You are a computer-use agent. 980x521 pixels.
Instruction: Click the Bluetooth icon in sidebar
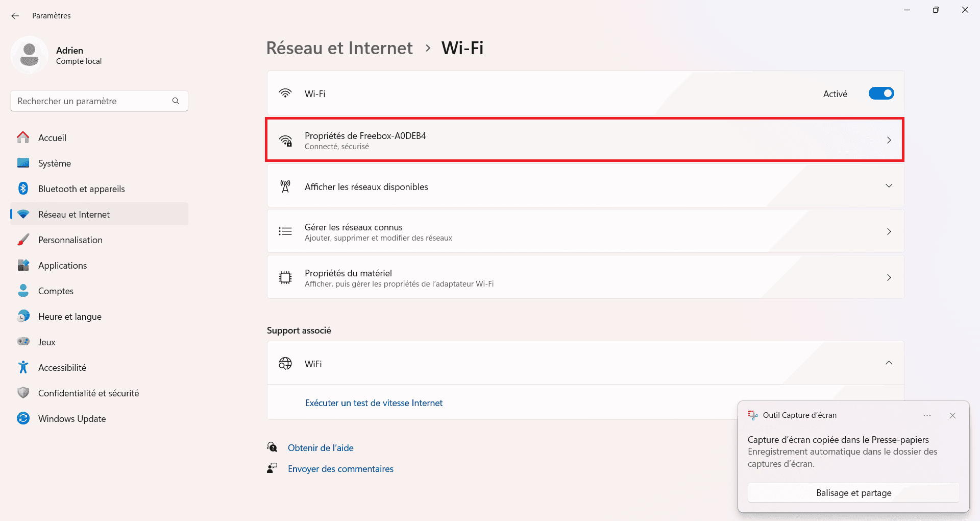[x=23, y=188]
